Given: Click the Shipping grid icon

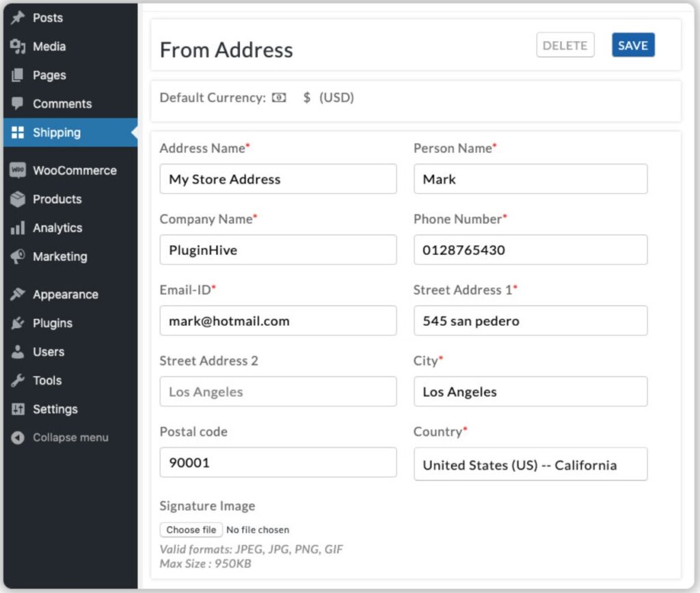Looking at the screenshot, I should (x=17, y=133).
